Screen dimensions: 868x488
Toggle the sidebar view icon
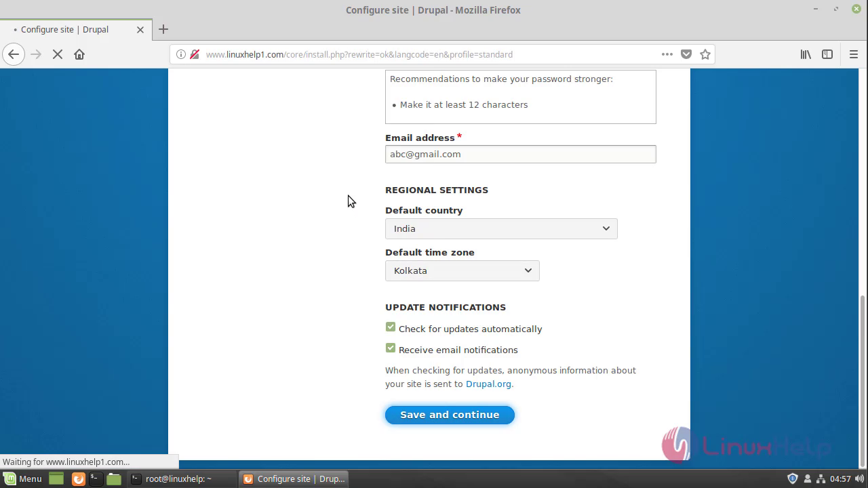pos(827,54)
